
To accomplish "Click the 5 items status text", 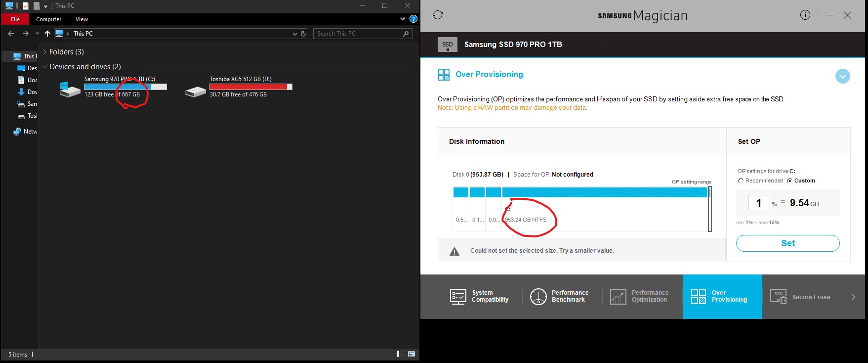I will (18, 355).
